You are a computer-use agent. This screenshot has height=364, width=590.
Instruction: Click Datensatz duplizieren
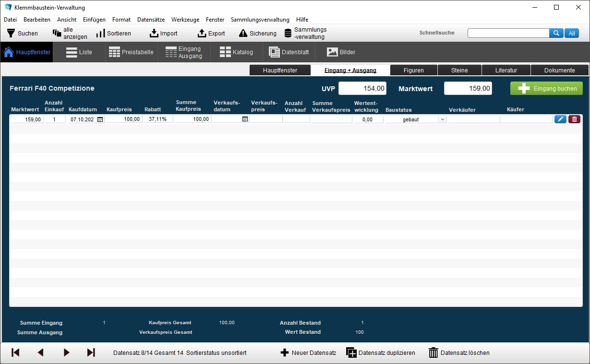coord(381,352)
